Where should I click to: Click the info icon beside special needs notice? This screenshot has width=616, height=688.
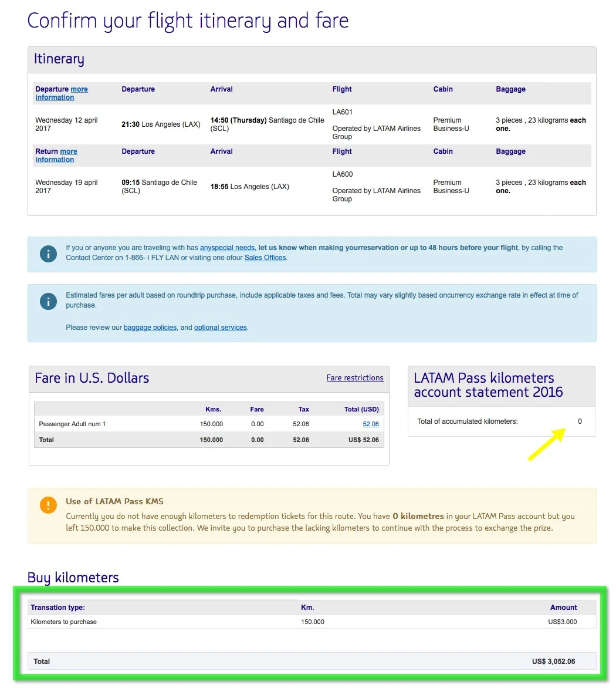(48, 254)
